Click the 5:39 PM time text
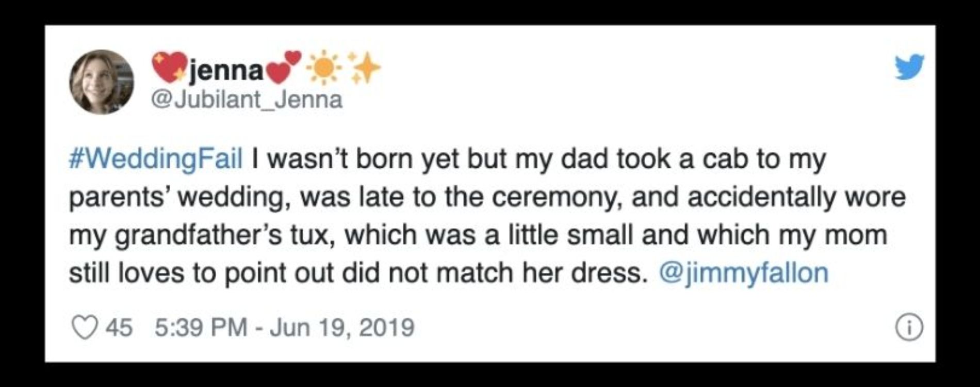Image resolution: width=980 pixels, height=387 pixels. point(201,328)
